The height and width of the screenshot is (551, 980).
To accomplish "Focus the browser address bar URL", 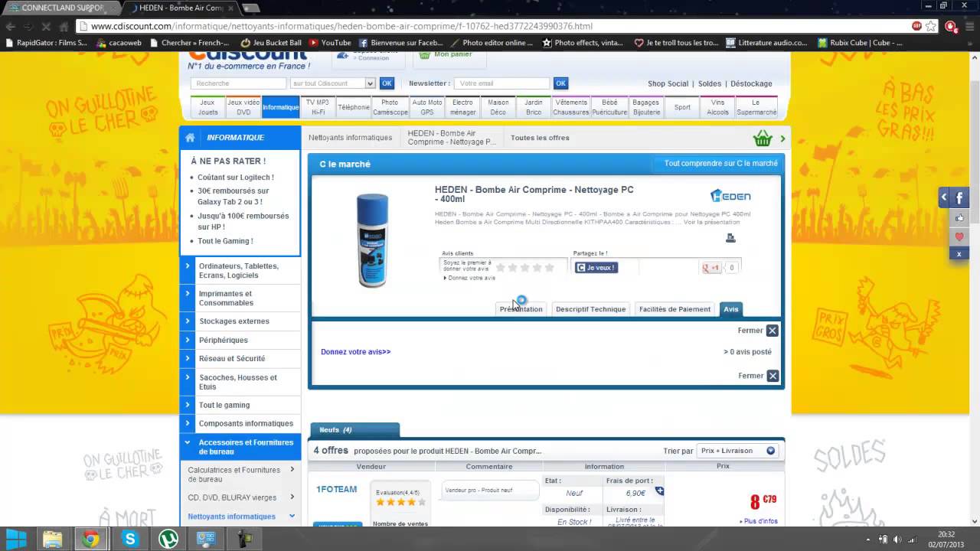I will [341, 26].
